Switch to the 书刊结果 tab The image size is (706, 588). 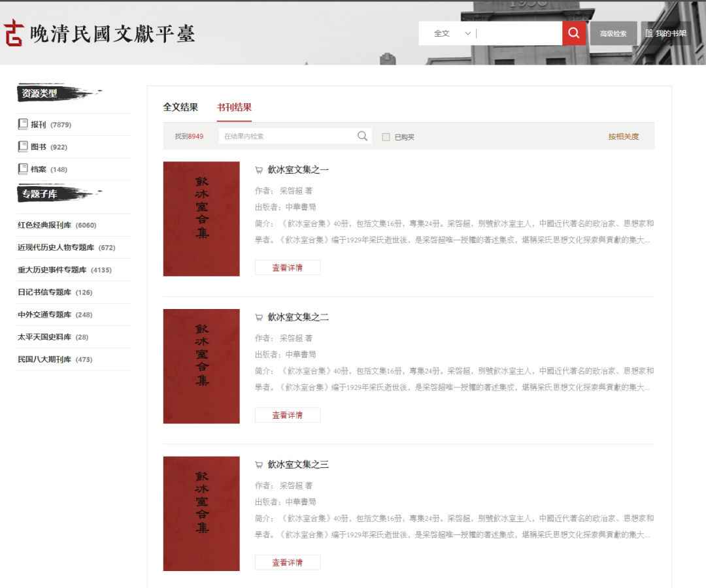[234, 107]
